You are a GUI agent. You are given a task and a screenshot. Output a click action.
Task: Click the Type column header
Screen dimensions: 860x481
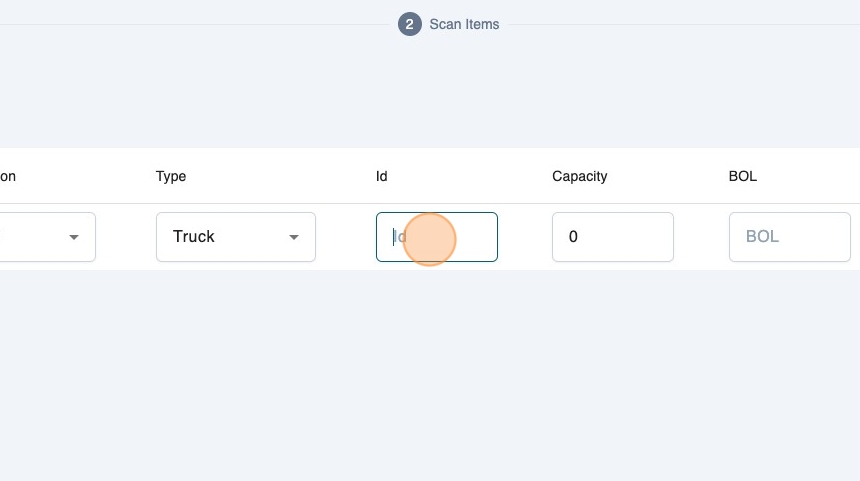pos(171,176)
